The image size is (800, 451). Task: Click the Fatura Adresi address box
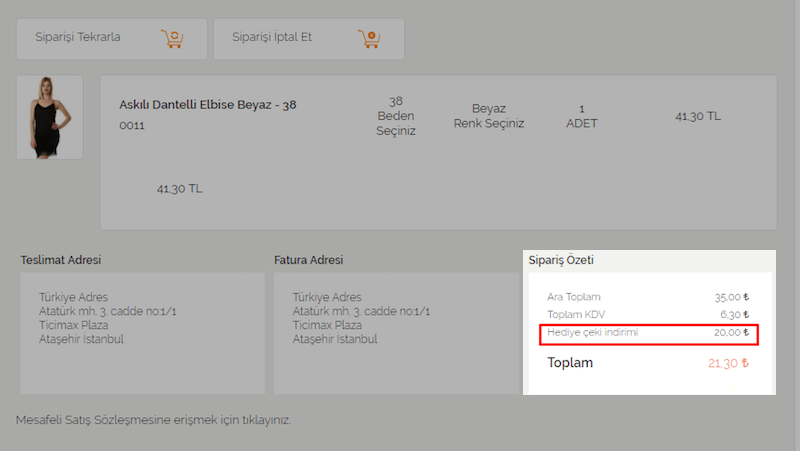click(x=396, y=333)
